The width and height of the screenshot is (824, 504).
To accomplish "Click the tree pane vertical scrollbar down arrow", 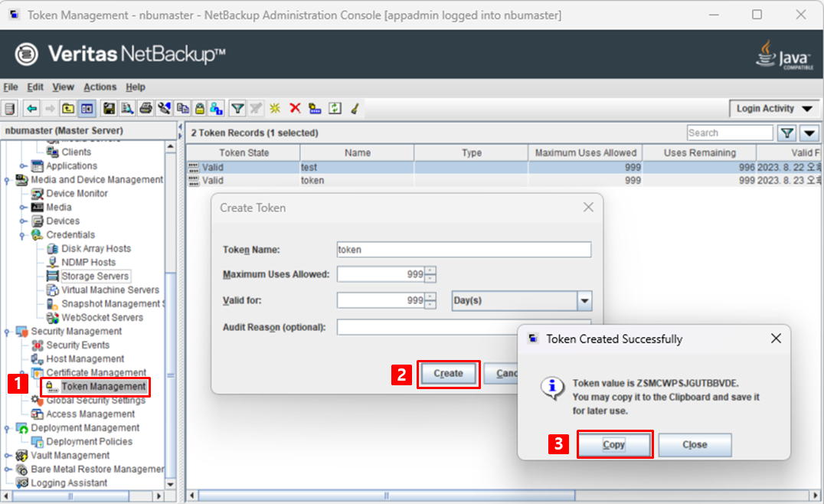I will [x=170, y=484].
